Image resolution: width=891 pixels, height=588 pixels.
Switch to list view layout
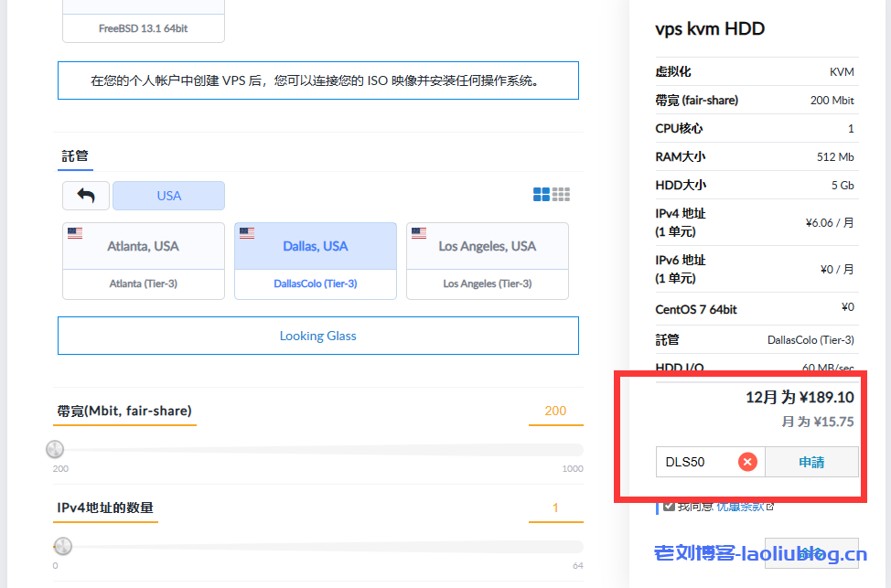[x=561, y=194]
